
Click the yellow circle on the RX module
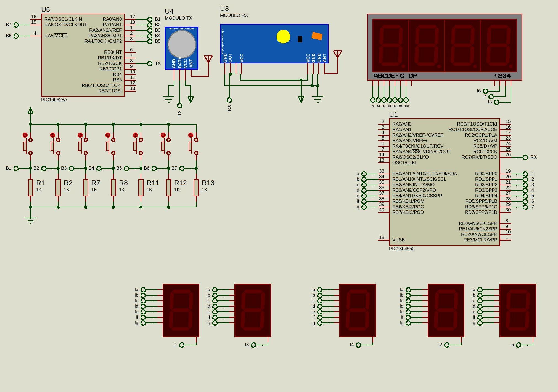[x=283, y=37]
